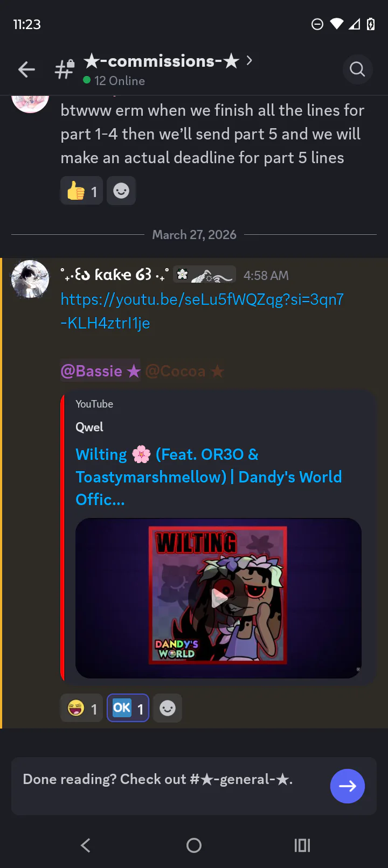This screenshot has height=868, width=388.
Task: Tap the locked channel hash icon
Action: coord(65,69)
